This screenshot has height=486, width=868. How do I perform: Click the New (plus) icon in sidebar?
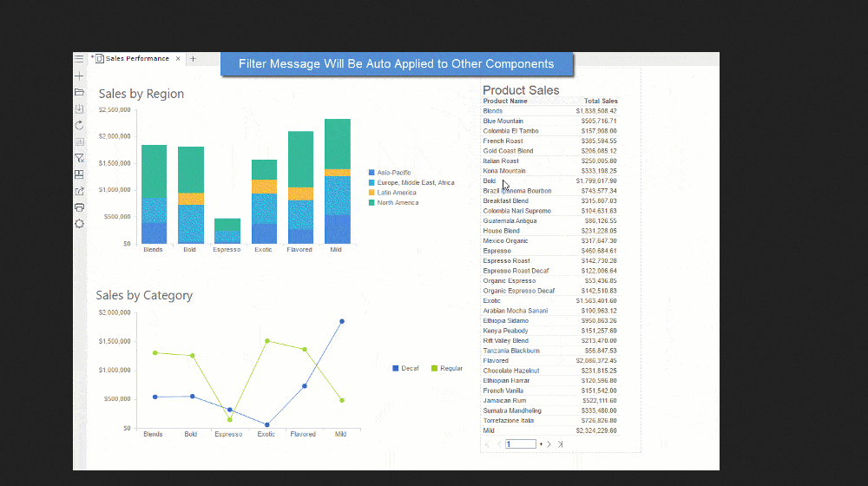click(79, 76)
